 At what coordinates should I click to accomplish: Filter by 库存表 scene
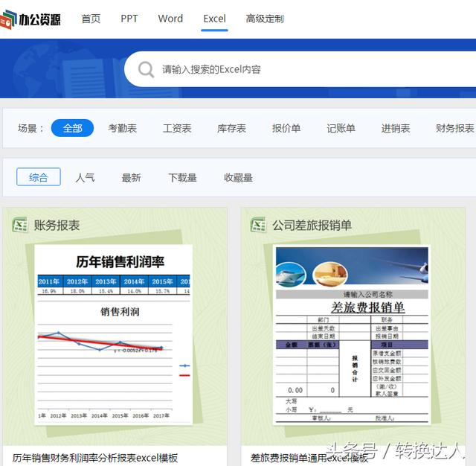point(231,128)
